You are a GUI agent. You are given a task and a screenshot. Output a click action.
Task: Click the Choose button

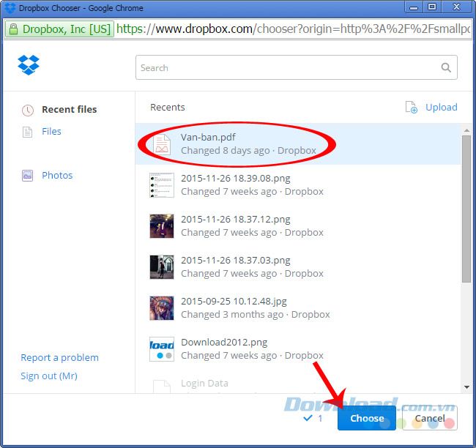pyautogui.click(x=367, y=418)
